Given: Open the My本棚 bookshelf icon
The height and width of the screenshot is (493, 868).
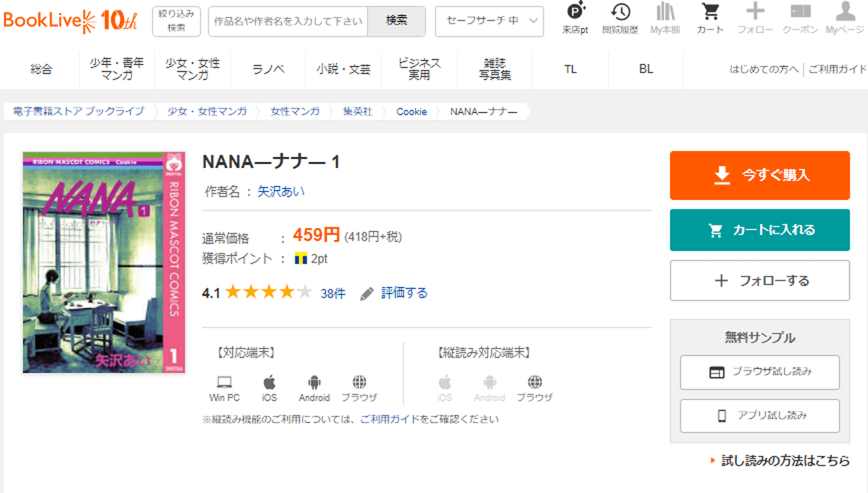Looking at the screenshot, I should [x=665, y=12].
